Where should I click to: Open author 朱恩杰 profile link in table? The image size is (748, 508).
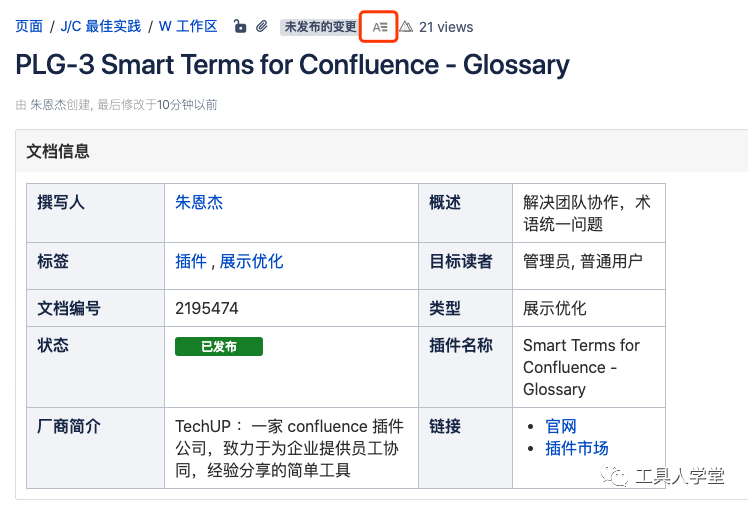(x=199, y=202)
